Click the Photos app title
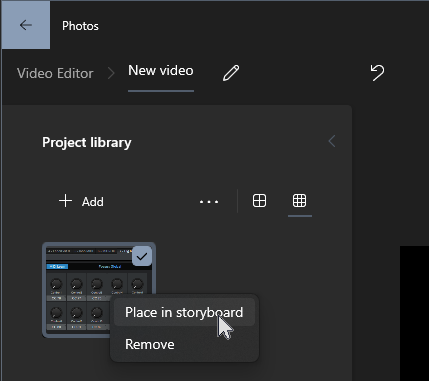The width and height of the screenshot is (429, 381). pos(80,26)
